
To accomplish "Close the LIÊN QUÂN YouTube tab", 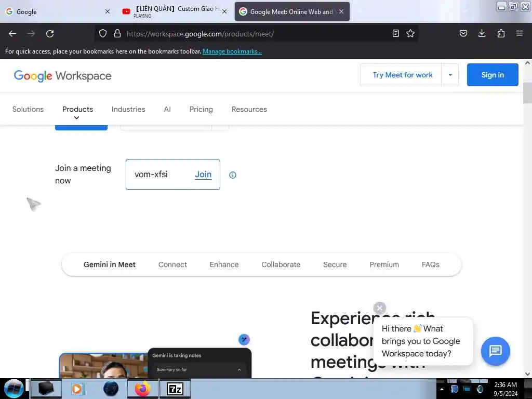I will tap(224, 11).
